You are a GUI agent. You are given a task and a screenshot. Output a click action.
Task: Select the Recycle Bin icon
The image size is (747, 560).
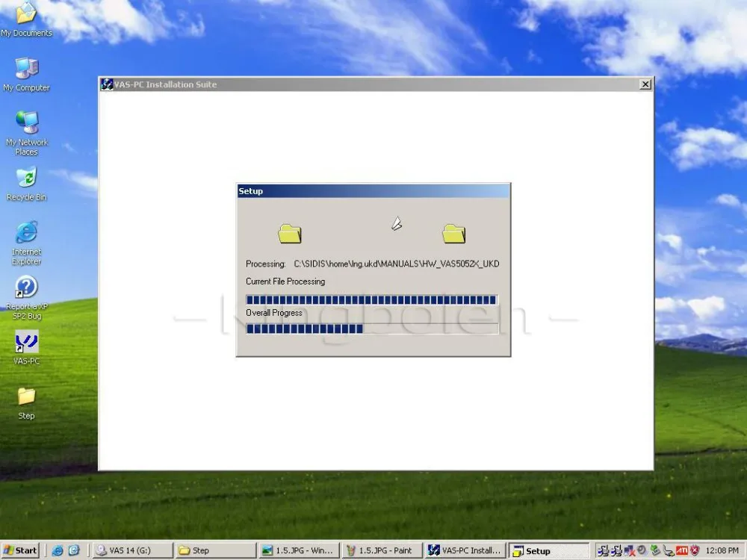26,184
